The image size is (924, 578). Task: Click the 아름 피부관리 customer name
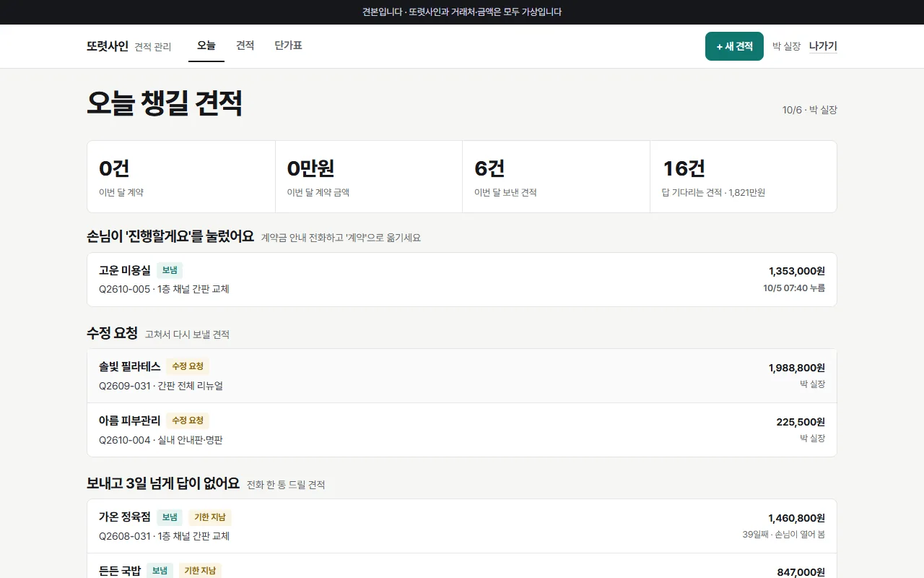coord(130,420)
